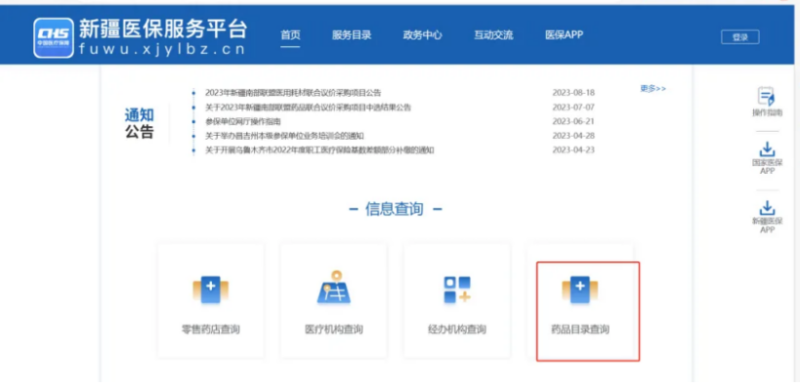800x388 pixels.
Task: Open the 经办机构查询 grid icon
Action: click(457, 289)
